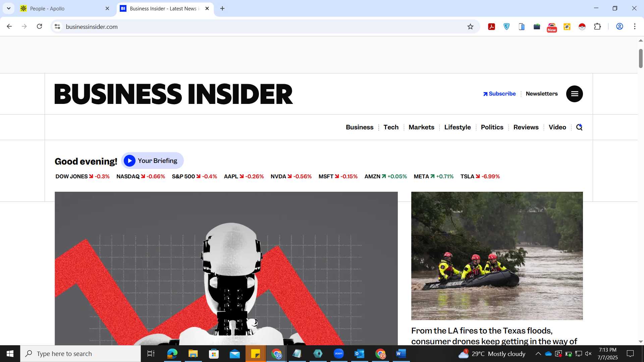The height and width of the screenshot is (362, 644).
Task: Launch Microsoft Edge from taskbar
Action: (x=172, y=354)
